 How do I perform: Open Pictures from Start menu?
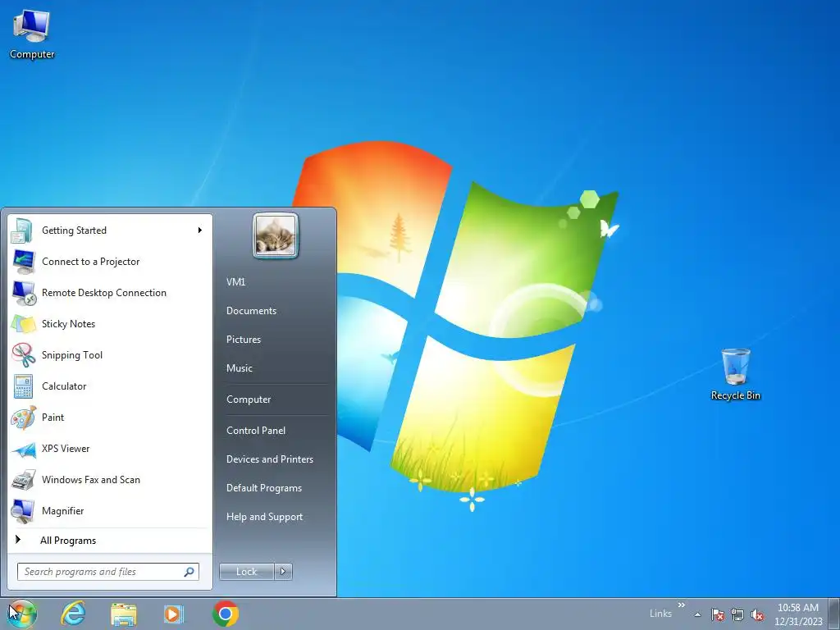pyautogui.click(x=244, y=340)
